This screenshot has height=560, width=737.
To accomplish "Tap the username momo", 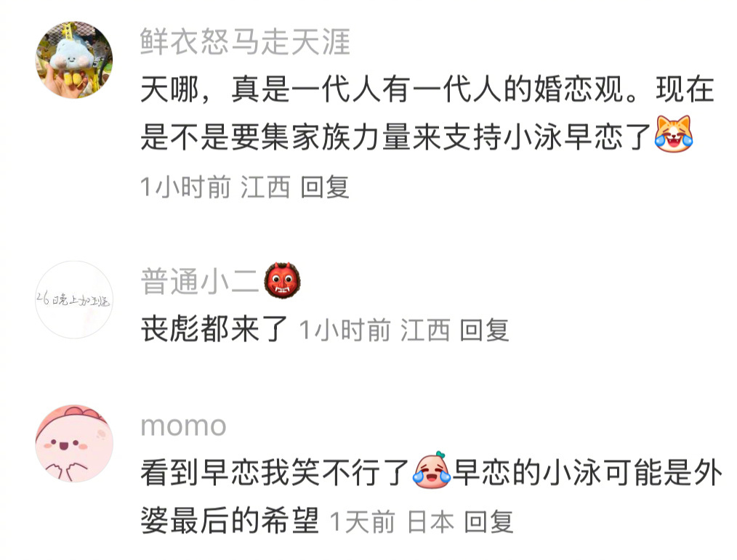I will (184, 426).
